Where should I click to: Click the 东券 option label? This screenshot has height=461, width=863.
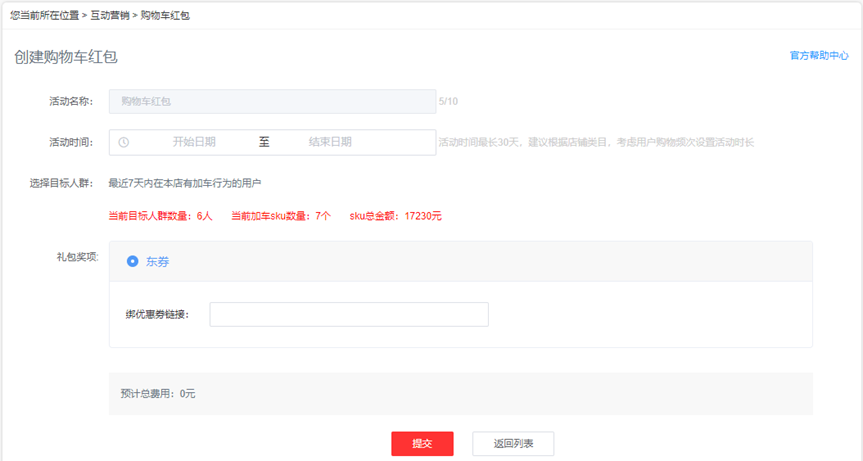pyautogui.click(x=157, y=261)
